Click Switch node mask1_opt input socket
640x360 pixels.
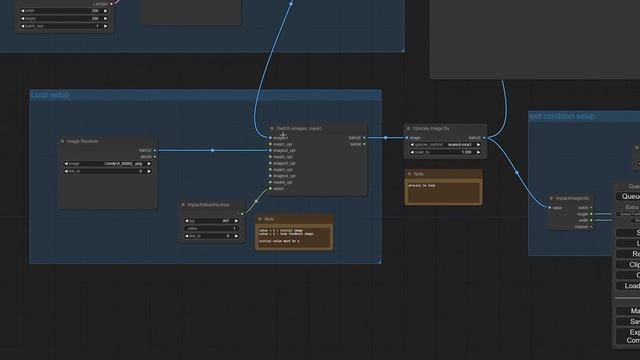pos(270,144)
